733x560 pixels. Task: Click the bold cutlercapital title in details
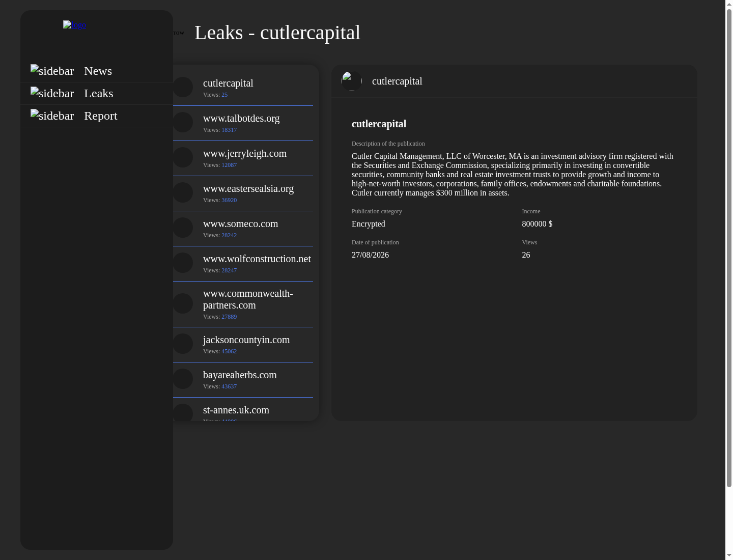pos(379,124)
